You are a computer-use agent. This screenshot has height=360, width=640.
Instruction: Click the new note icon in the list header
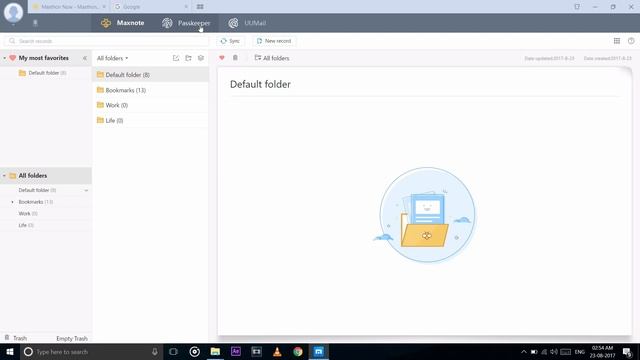(x=176, y=58)
